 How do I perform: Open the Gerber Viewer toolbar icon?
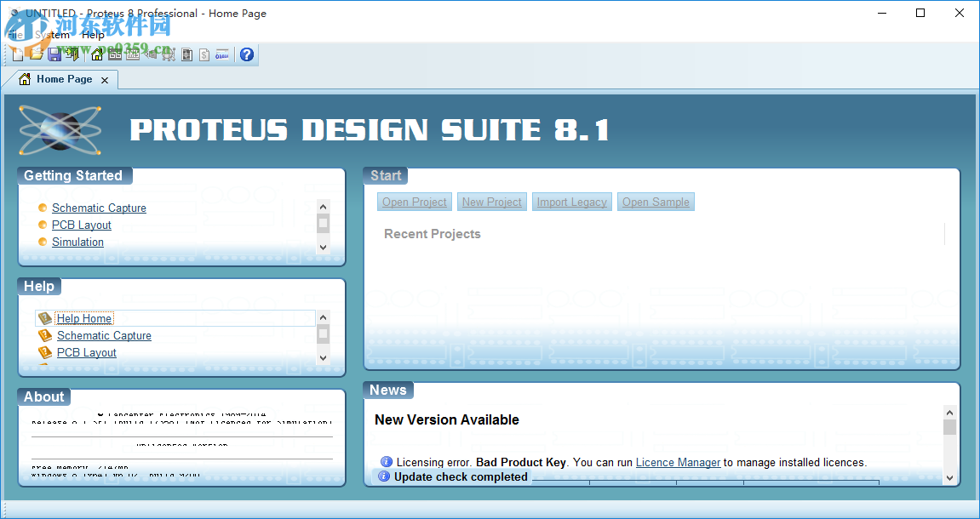tap(169, 54)
